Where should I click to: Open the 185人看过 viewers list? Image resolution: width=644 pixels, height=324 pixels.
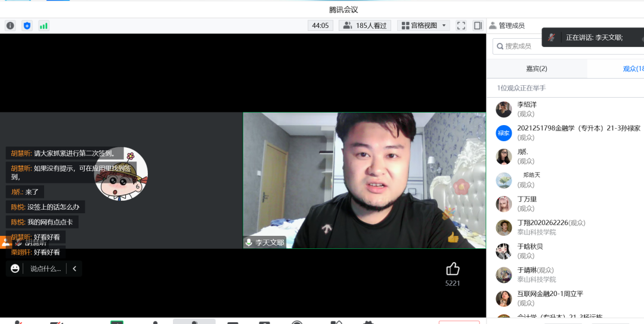click(365, 26)
